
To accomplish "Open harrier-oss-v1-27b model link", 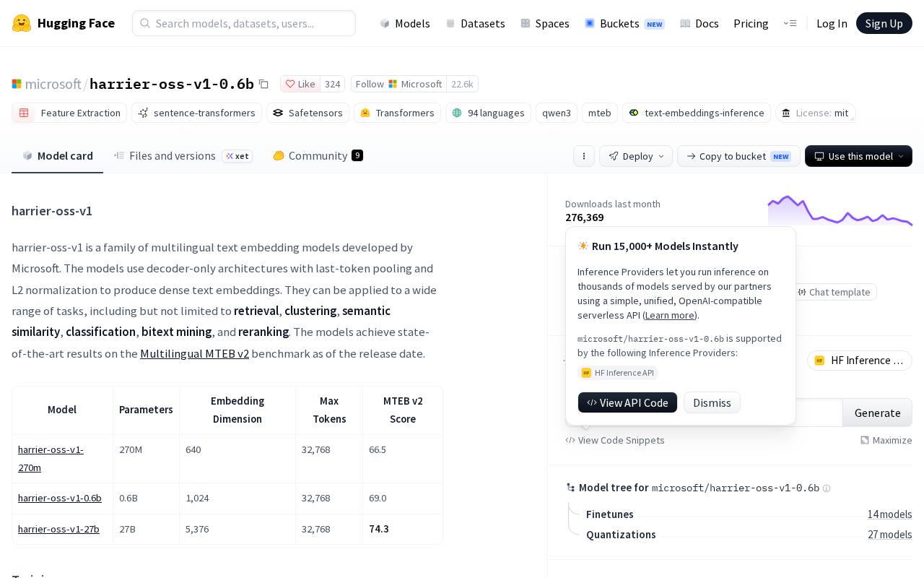I will [58, 529].
